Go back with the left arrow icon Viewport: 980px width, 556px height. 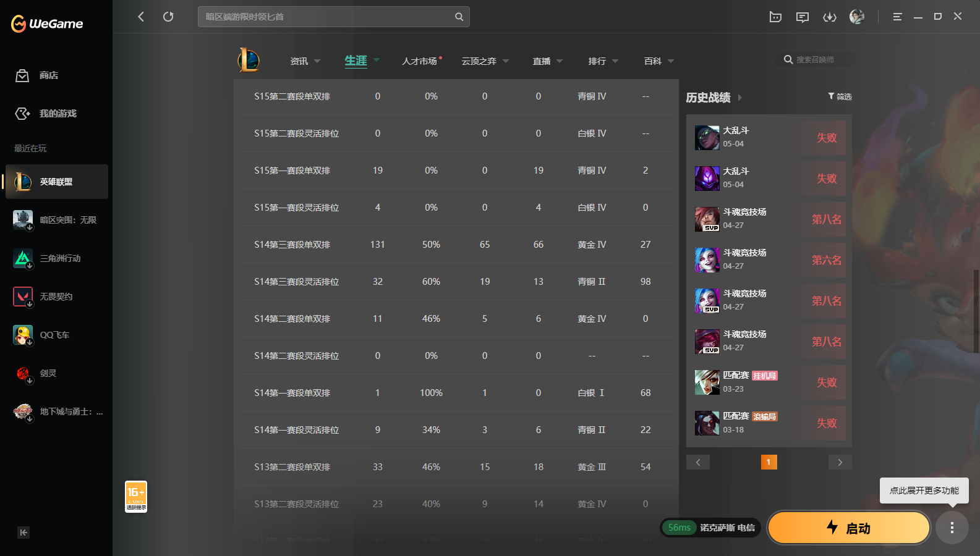pos(141,17)
